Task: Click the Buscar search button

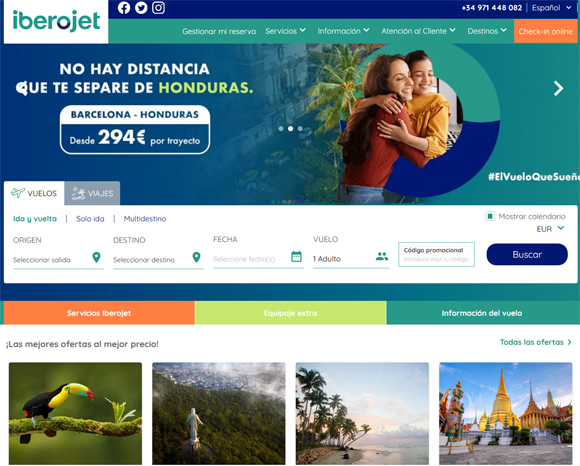Action: click(x=527, y=254)
